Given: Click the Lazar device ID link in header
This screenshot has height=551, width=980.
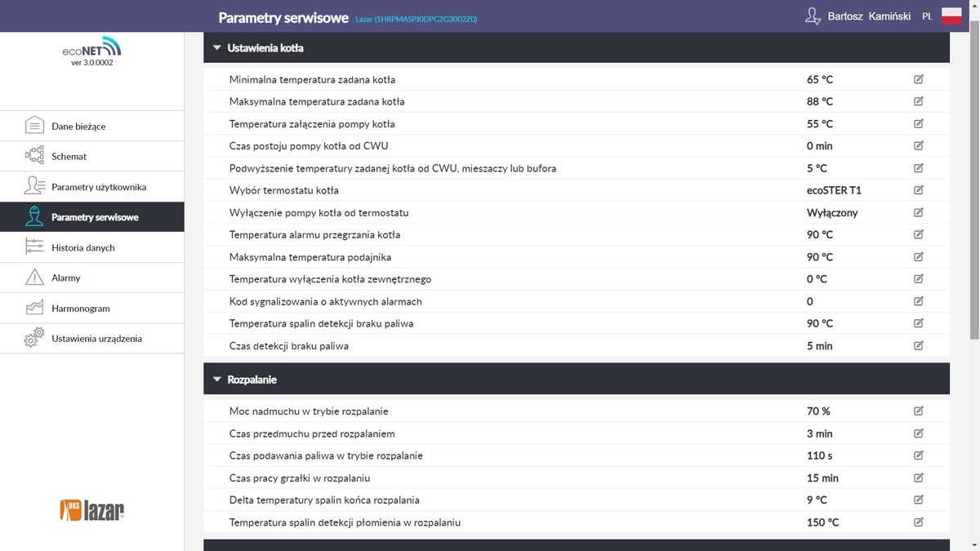Looking at the screenshot, I should (416, 18).
